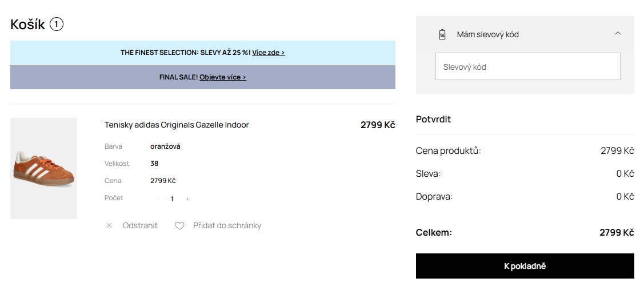Click the quantity value in Počet row
644x286 pixels.
tap(172, 199)
